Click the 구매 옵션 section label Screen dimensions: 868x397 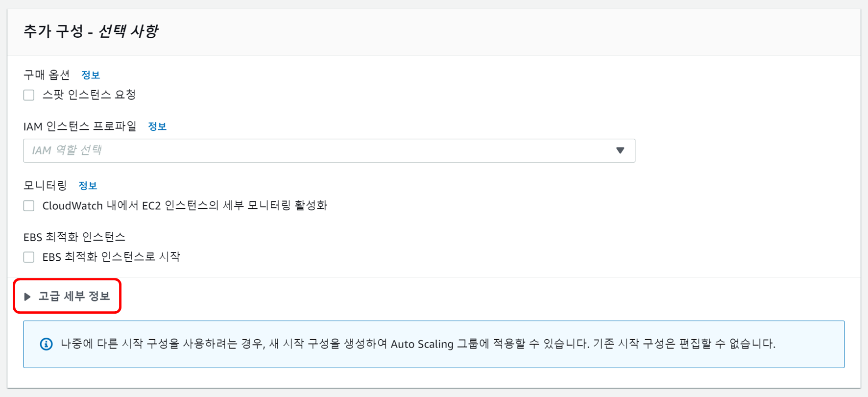coord(47,75)
